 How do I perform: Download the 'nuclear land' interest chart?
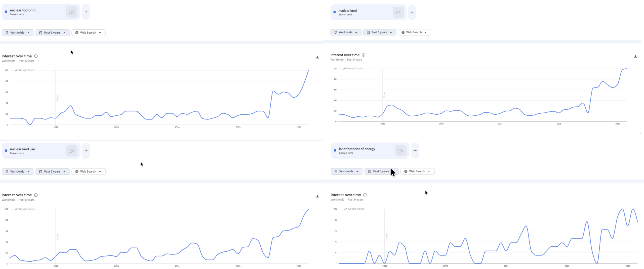635,57
